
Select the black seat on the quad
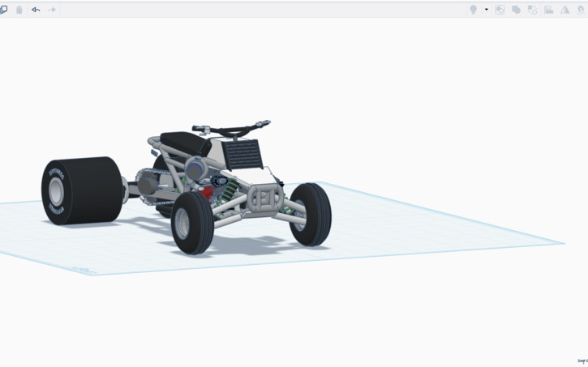coord(186,143)
